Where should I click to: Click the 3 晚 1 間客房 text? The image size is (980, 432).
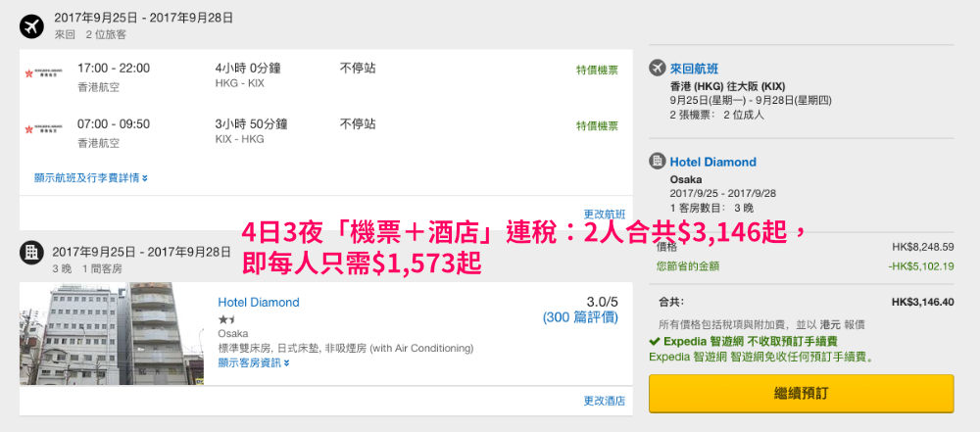tap(87, 268)
